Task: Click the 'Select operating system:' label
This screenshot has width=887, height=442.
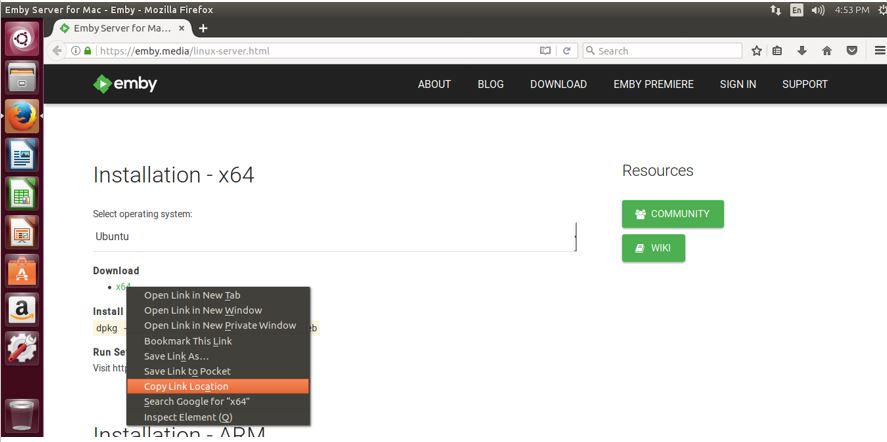Action: tap(143, 214)
